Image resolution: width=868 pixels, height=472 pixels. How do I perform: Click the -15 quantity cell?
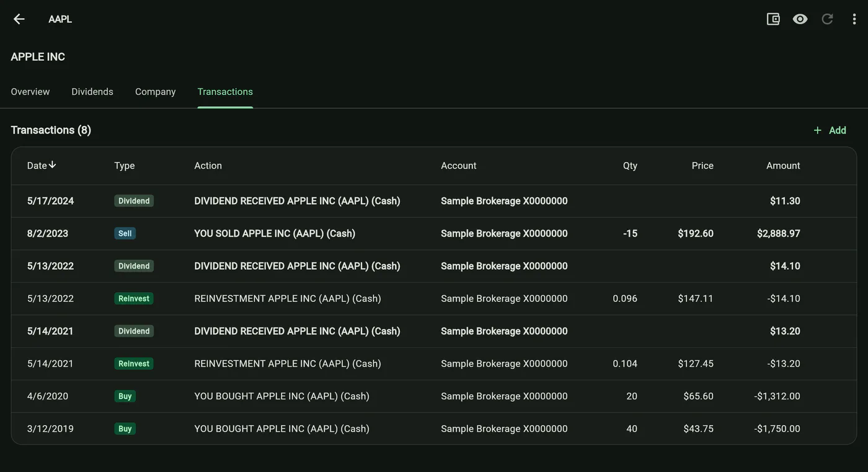pos(630,234)
